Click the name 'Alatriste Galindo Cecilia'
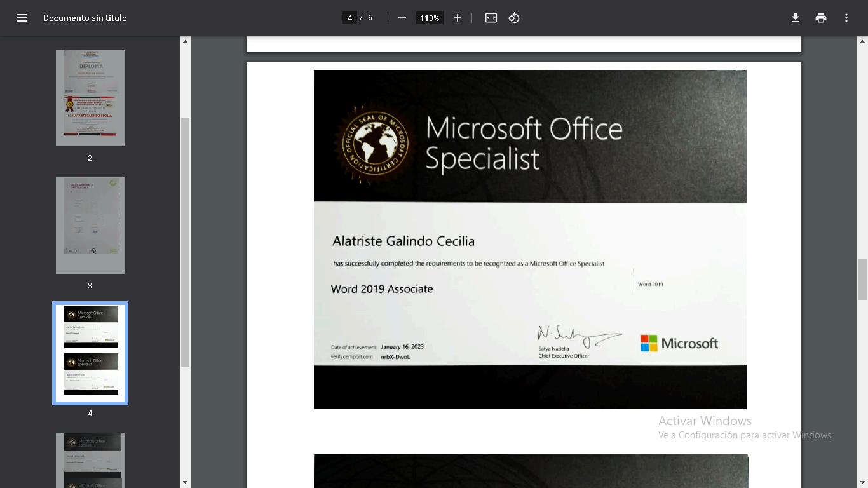 coord(403,241)
